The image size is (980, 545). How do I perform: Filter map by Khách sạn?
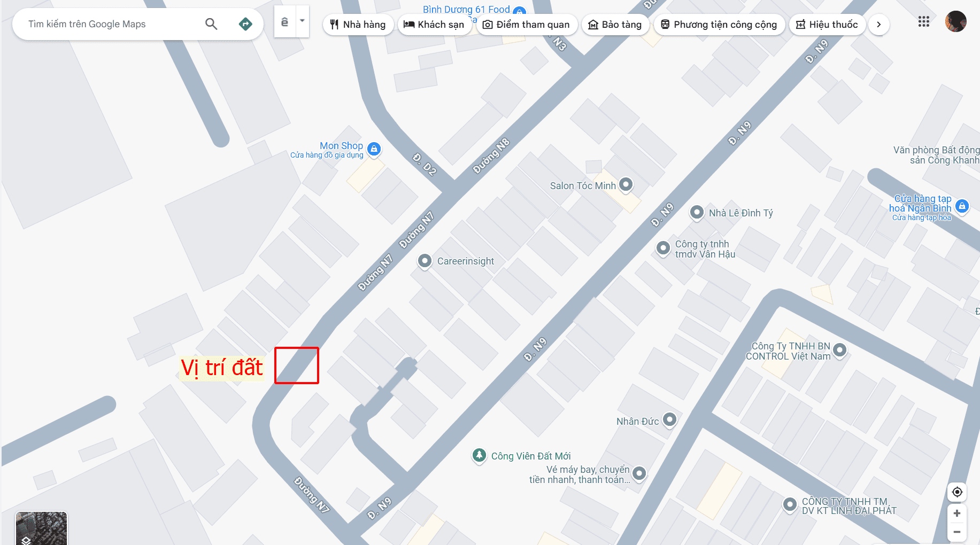point(434,25)
